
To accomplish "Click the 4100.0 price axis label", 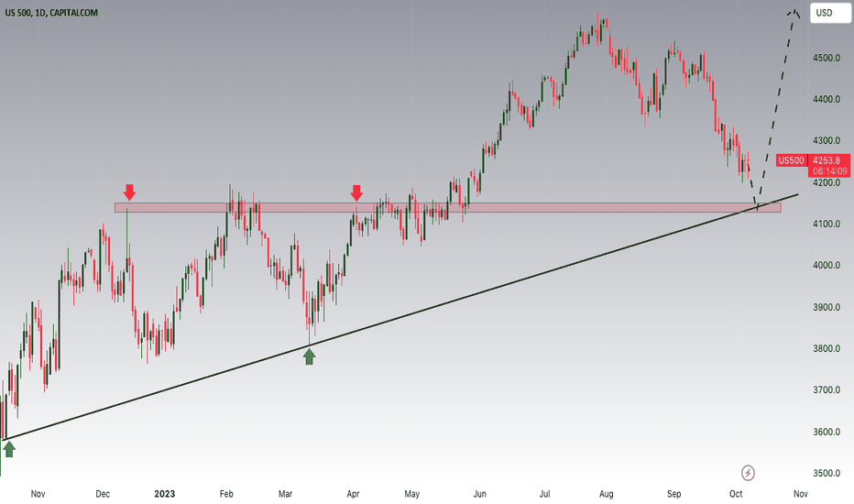I will click(827, 224).
